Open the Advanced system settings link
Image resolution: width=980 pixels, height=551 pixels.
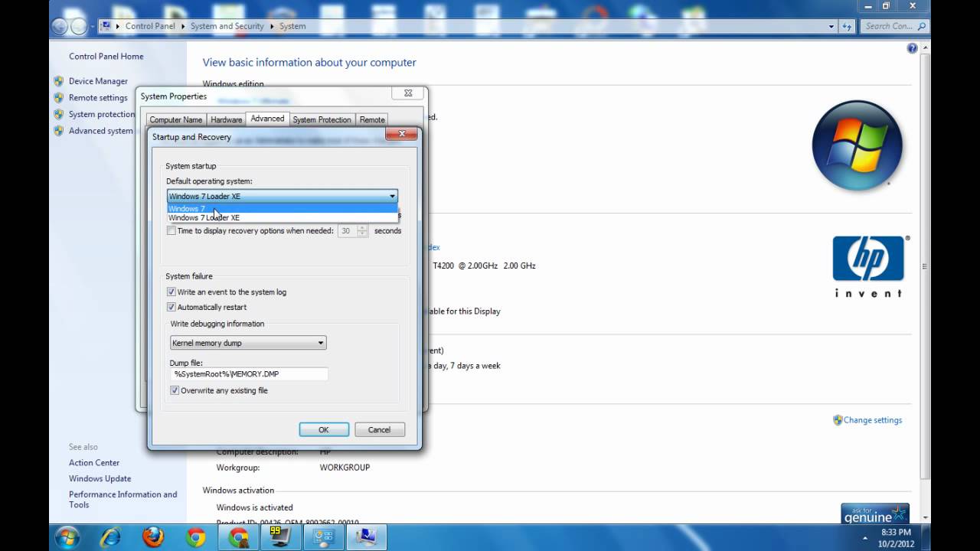101,131
